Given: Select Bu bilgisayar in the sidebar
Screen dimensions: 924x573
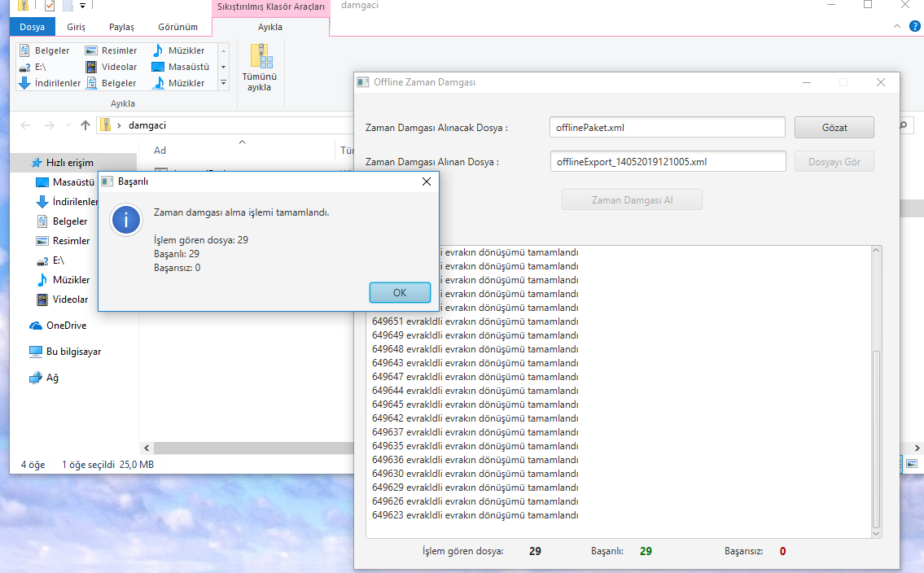Looking at the screenshot, I should tap(73, 352).
